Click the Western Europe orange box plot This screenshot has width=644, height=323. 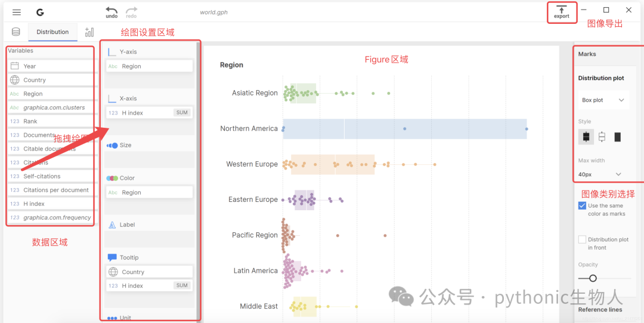pos(333,165)
